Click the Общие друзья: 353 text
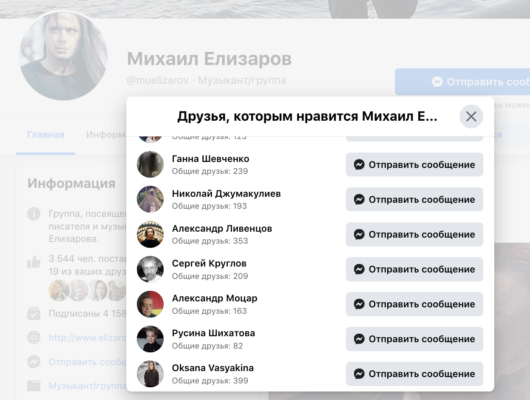530x400 pixels. [x=210, y=241]
